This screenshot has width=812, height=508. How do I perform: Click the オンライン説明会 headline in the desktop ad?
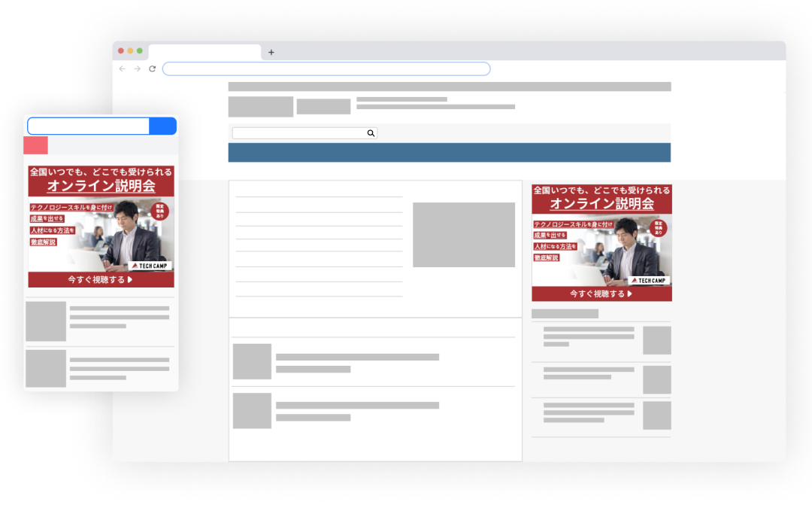coord(601,204)
